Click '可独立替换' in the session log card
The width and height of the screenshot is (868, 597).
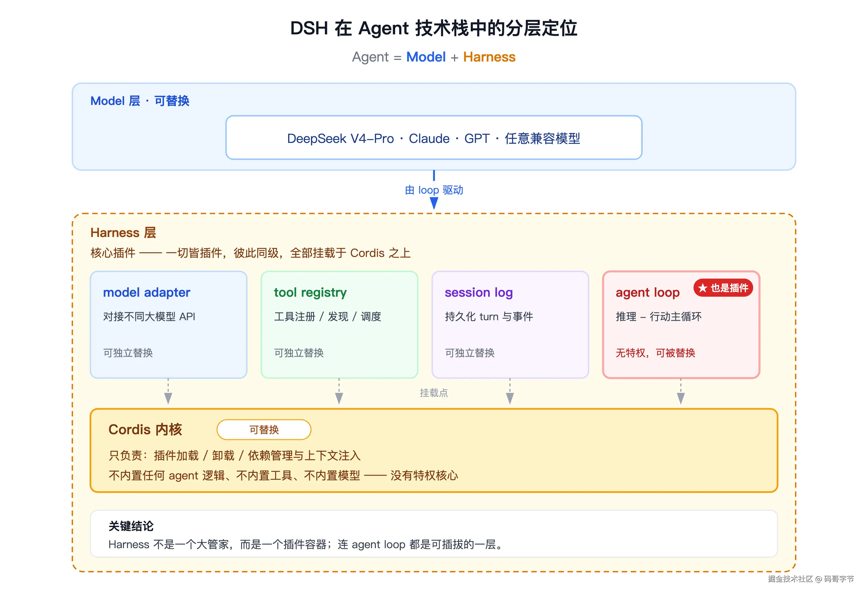(x=470, y=353)
